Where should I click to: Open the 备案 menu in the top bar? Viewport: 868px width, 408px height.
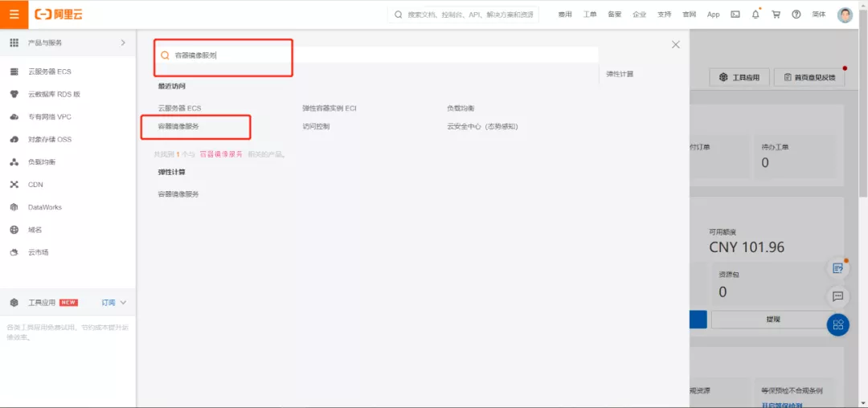[x=615, y=14]
